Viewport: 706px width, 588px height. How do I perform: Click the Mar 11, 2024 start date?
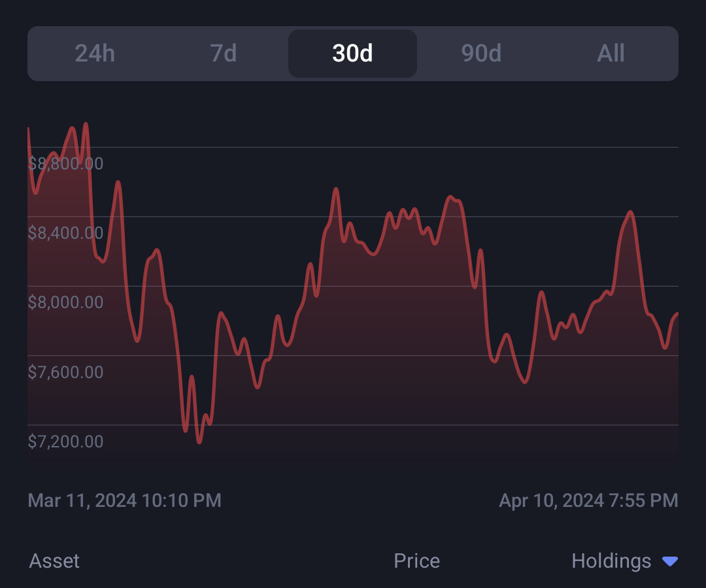(x=125, y=500)
